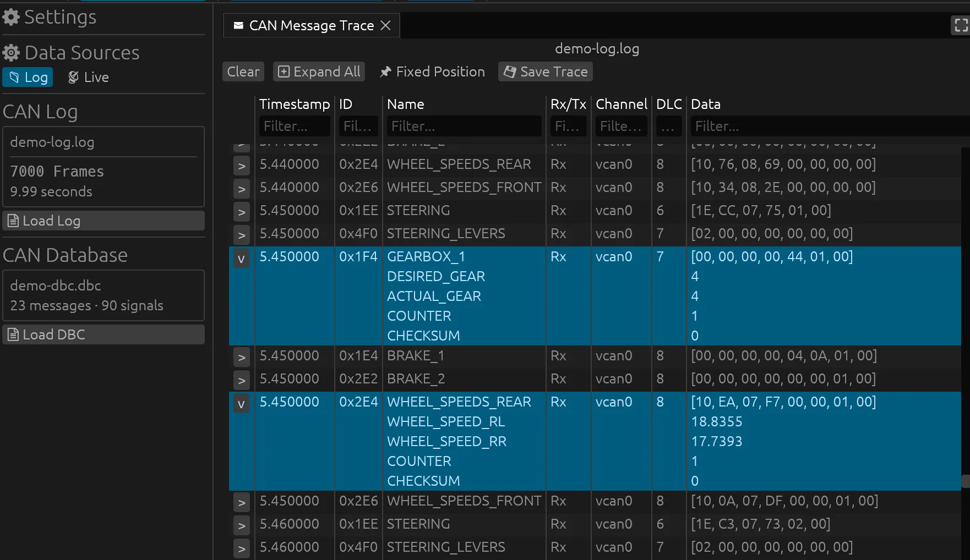Click the Load DBC button

(103, 334)
